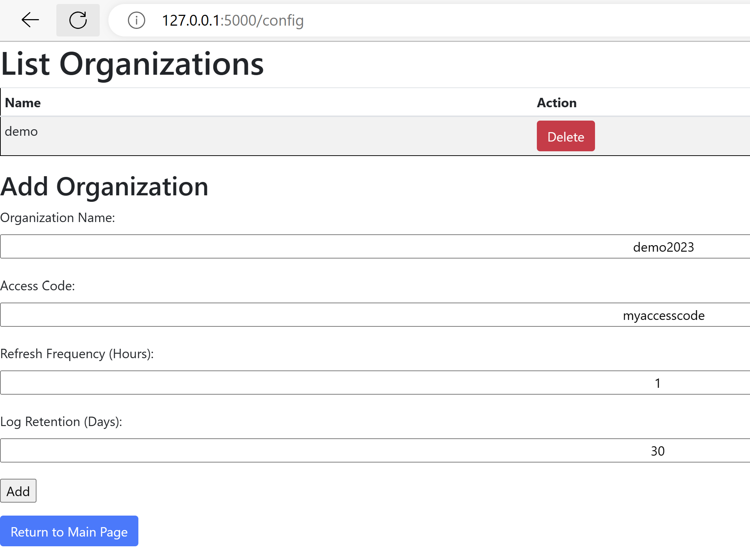Click the 'Action' column header

coord(557,103)
